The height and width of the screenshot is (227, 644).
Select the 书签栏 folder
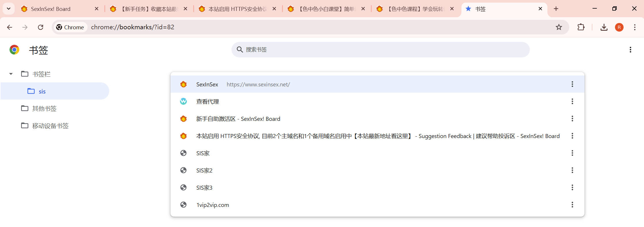(41, 74)
